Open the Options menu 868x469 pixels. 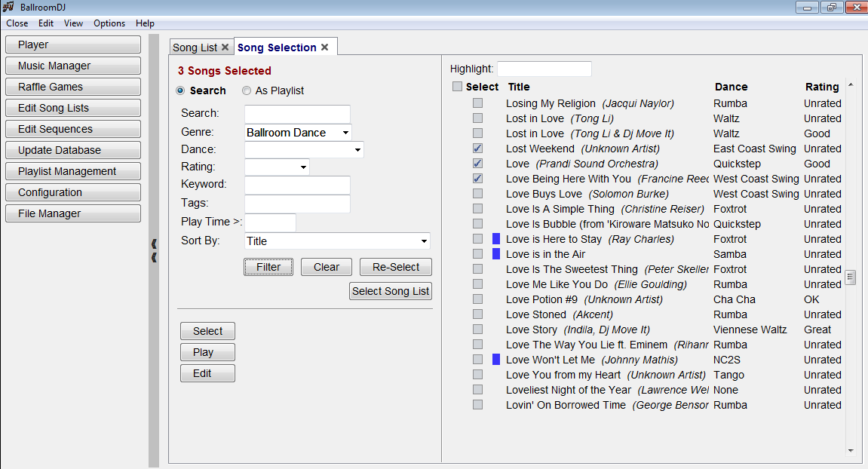pos(109,23)
